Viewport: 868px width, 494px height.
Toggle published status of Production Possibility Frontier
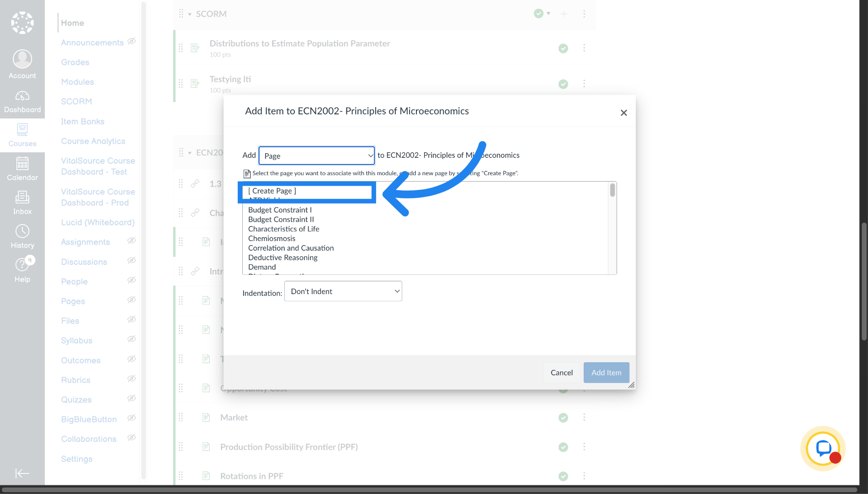tap(563, 447)
